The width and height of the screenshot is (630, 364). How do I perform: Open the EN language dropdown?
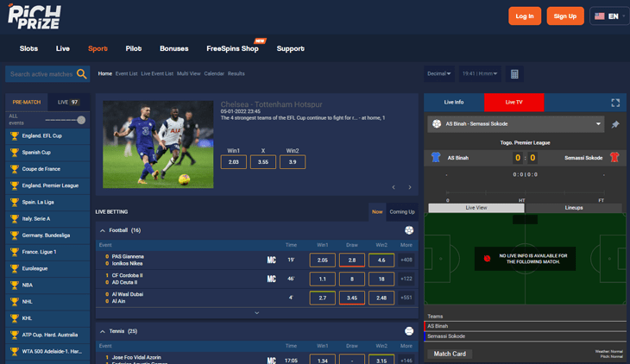(610, 16)
